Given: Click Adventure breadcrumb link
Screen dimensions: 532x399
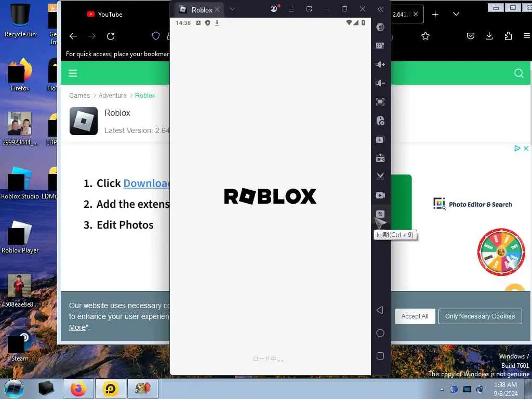Looking at the screenshot, I should pos(113,96).
